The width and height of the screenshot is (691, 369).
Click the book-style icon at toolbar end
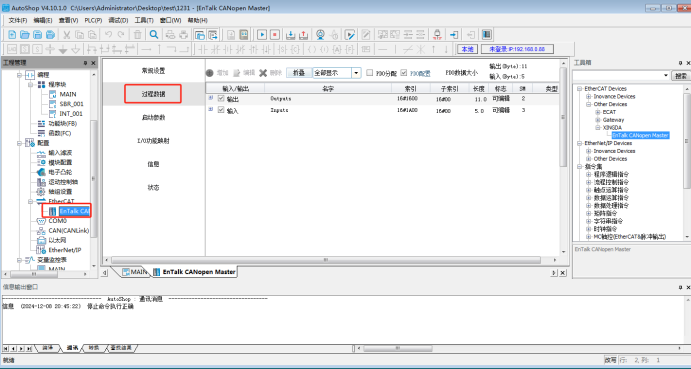tap(487, 34)
